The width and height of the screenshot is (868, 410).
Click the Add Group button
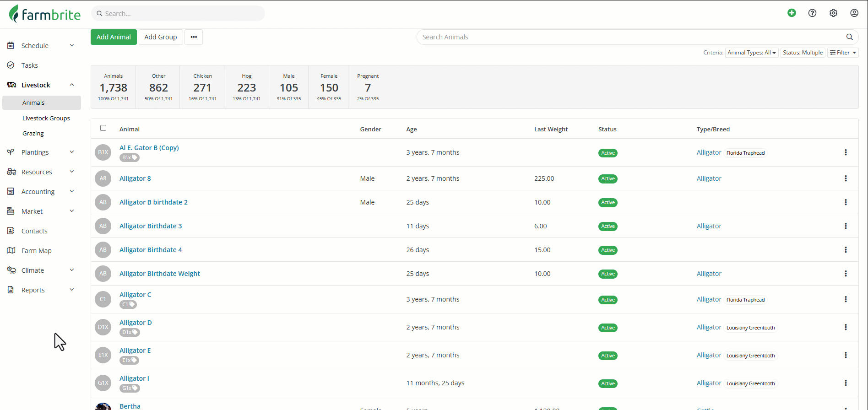(161, 37)
